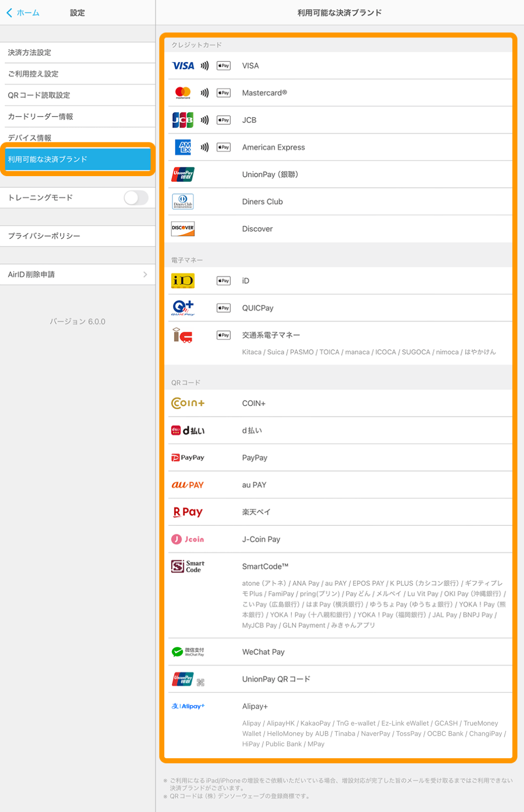Expand the AirID削除申請 chevron

tap(145, 274)
